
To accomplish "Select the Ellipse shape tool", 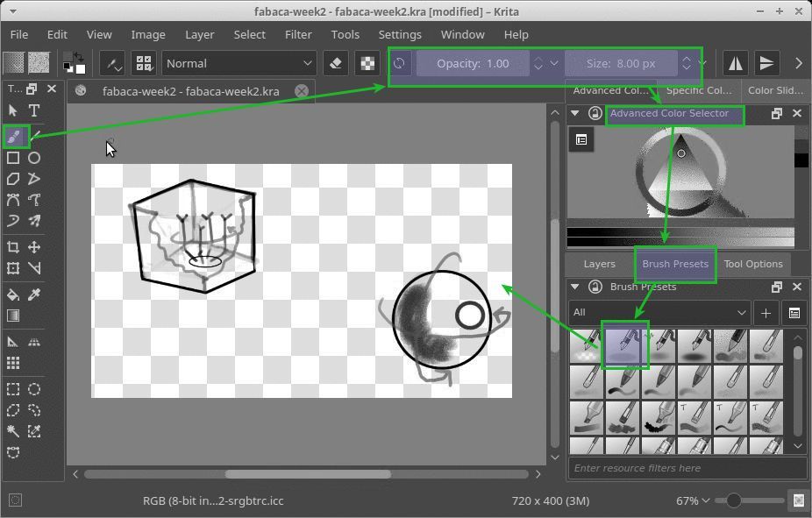I will pos(34,158).
